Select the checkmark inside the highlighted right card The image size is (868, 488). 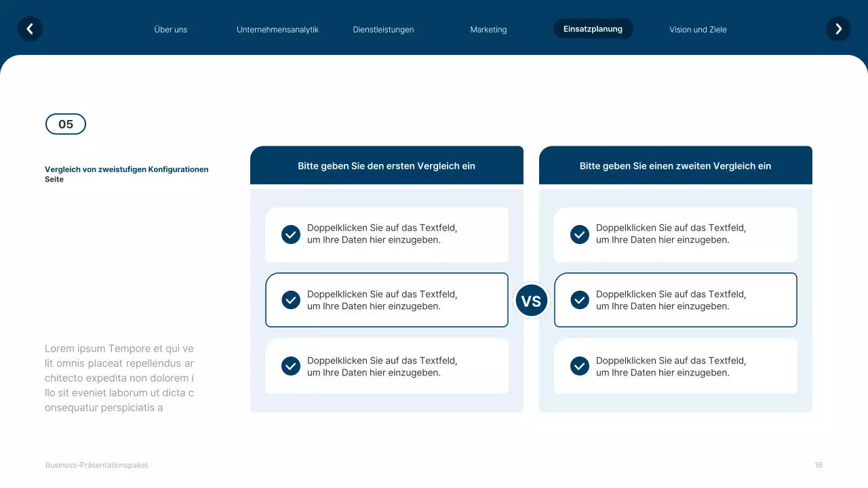[579, 300]
